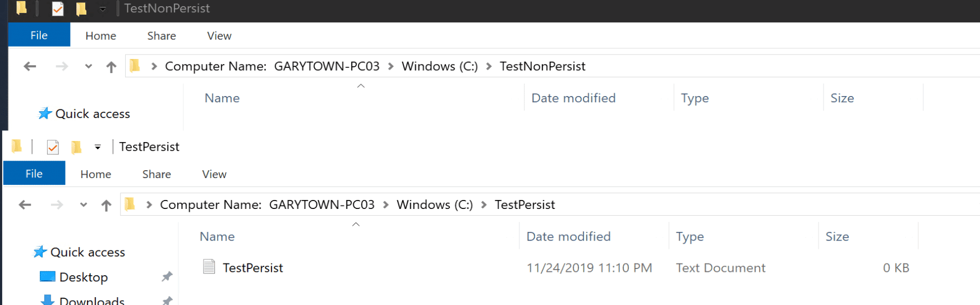Click Size column header in TestNonPersist window
The height and width of the screenshot is (305, 980).
(842, 98)
